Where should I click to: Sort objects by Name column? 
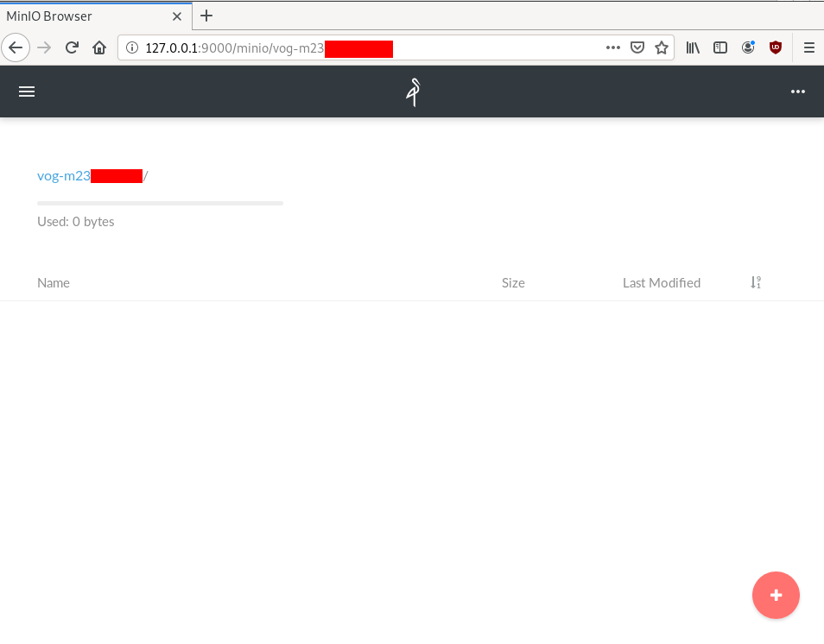pyautogui.click(x=54, y=283)
